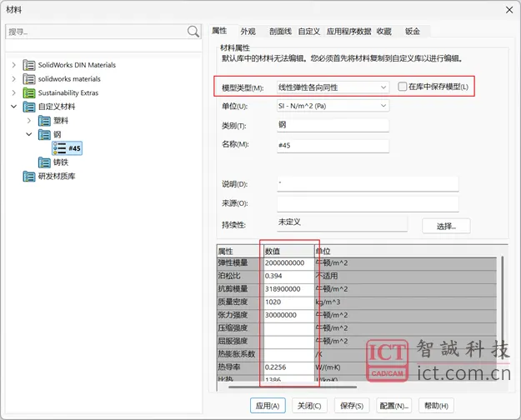Click the 钢 folder icon
Image resolution: width=521 pixels, height=420 pixels.
click(x=44, y=135)
